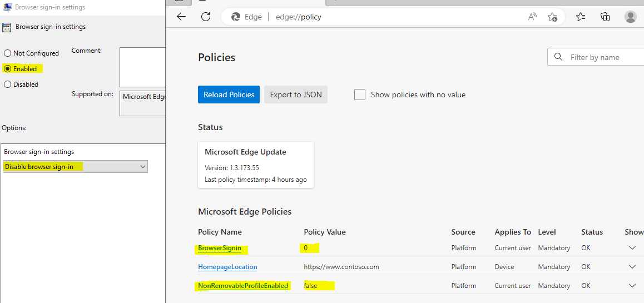The width and height of the screenshot is (644, 303).
Task: Click the Options: label
Action: pos(14,128)
